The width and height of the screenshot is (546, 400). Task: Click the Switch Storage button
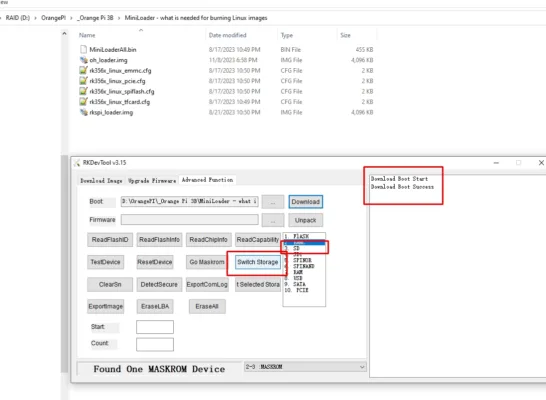(x=258, y=262)
